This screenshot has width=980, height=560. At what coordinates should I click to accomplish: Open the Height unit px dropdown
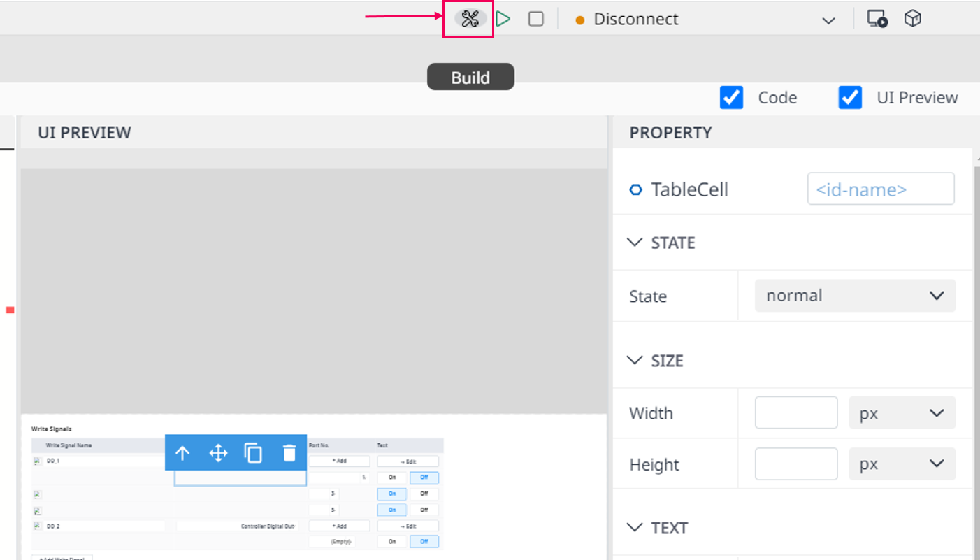coord(902,464)
